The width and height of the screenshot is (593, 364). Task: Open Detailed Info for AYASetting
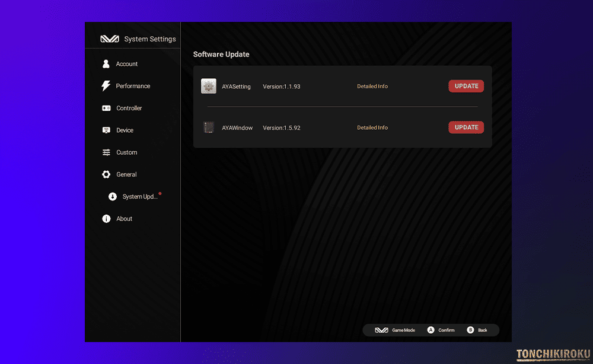(372, 87)
